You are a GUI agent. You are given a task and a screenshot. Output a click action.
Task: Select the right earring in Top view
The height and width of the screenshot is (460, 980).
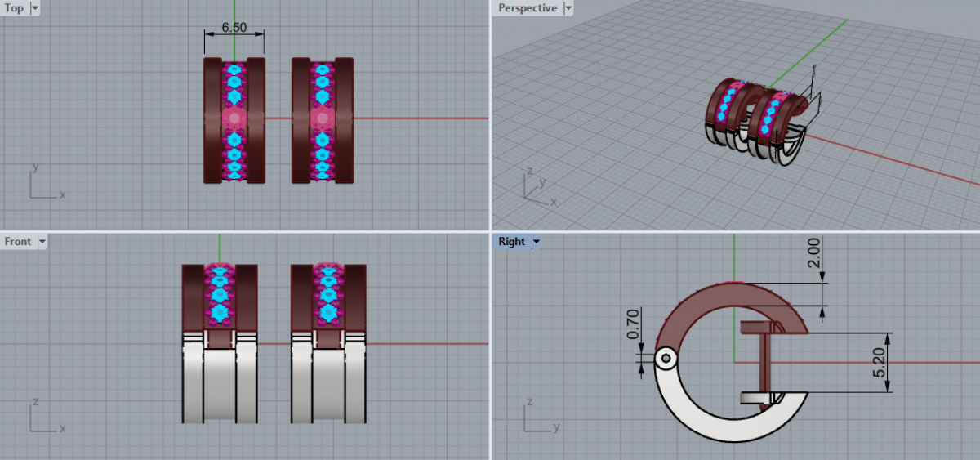(323, 119)
